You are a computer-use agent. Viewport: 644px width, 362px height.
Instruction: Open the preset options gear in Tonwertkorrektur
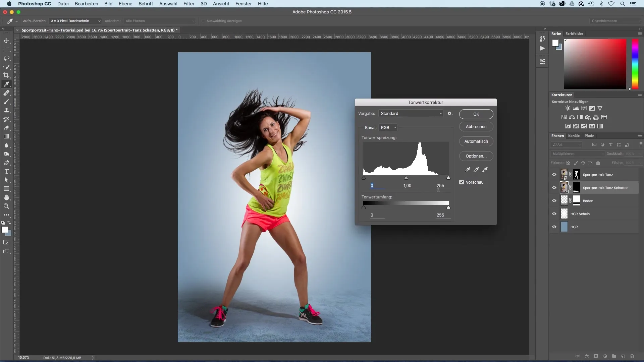pos(450,114)
